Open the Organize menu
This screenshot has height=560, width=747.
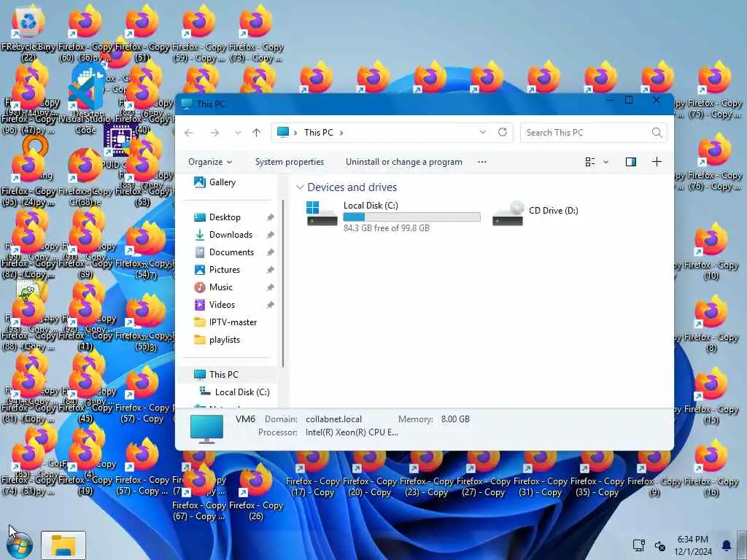(210, 162)
